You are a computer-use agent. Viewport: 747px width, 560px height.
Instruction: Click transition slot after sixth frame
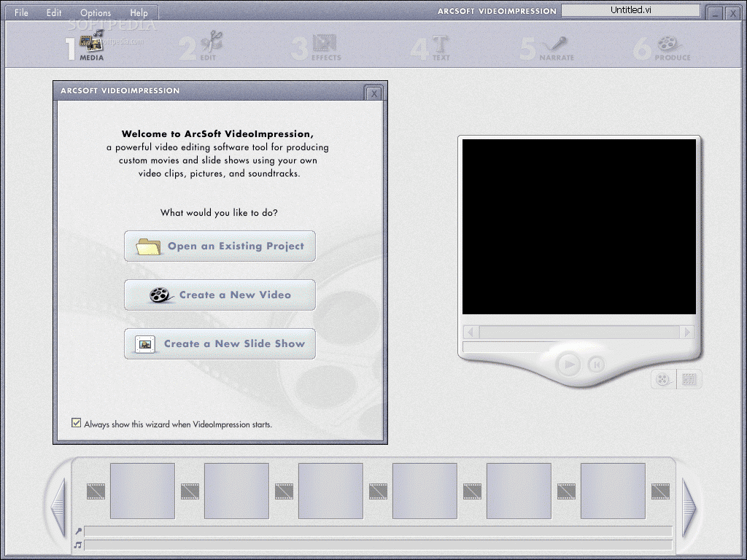660,491
